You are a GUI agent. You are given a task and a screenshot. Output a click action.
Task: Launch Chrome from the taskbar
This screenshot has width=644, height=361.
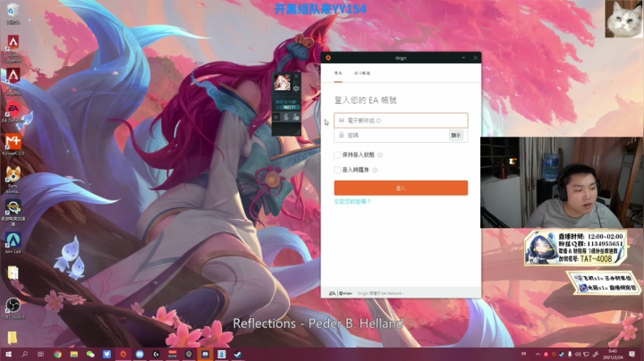point(57,354)
